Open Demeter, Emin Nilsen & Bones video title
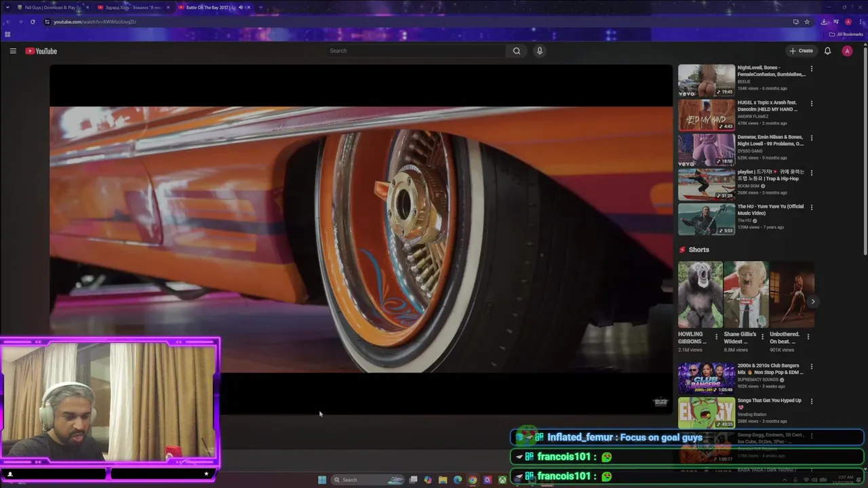 pyautogui.click(x=770, y=140)
